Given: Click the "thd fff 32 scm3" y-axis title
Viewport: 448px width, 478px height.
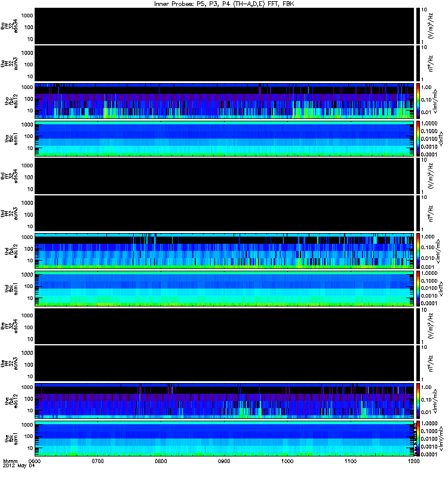Looking at the screenshot, I should coord(9,213).
